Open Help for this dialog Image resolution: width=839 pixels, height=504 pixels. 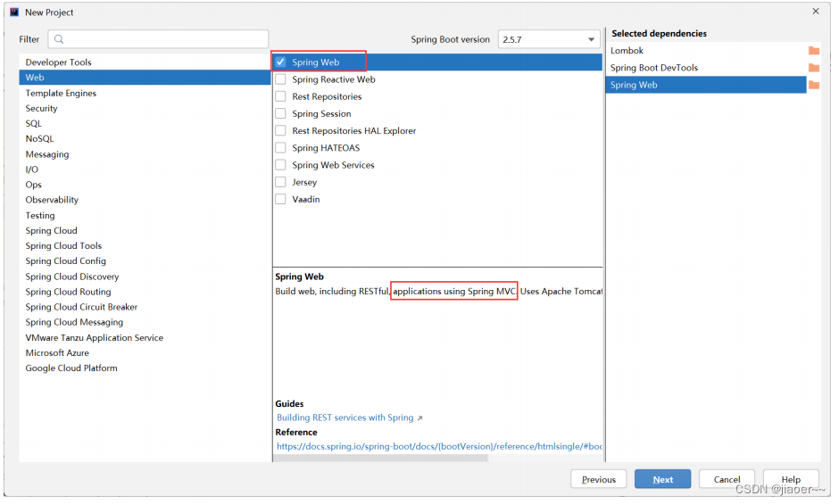point(791,479)
